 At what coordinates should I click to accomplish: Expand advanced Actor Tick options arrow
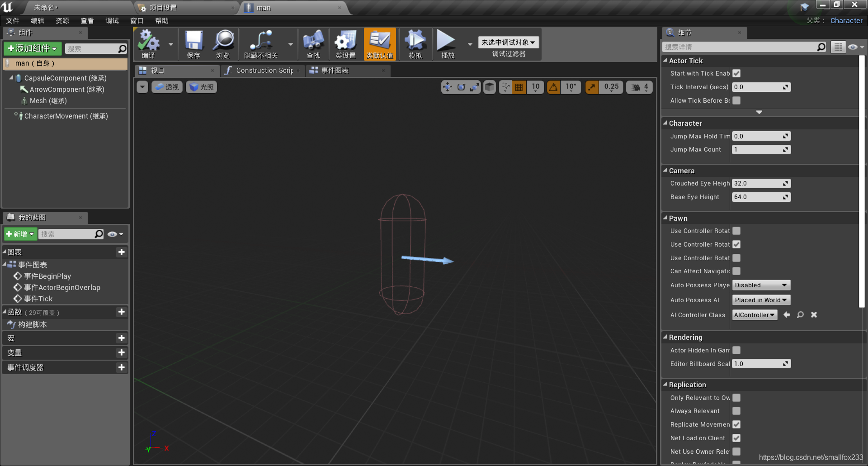(x=759, y=112)
